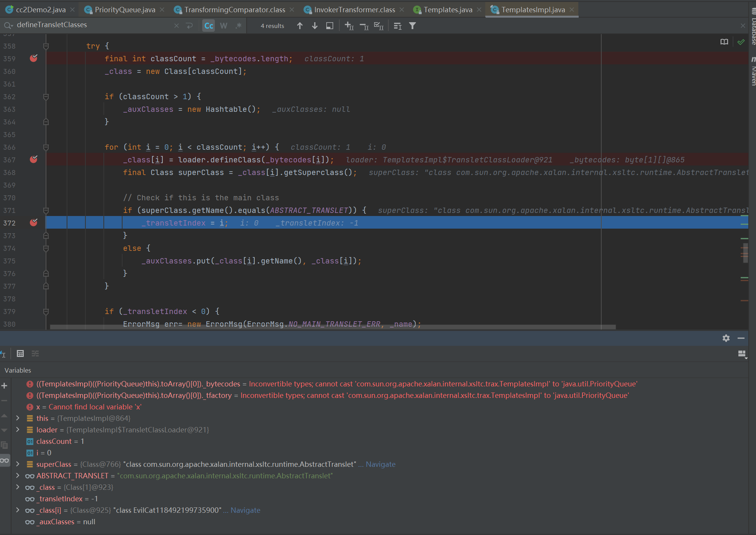Switch to PriorityQueue.java tab

125,10
